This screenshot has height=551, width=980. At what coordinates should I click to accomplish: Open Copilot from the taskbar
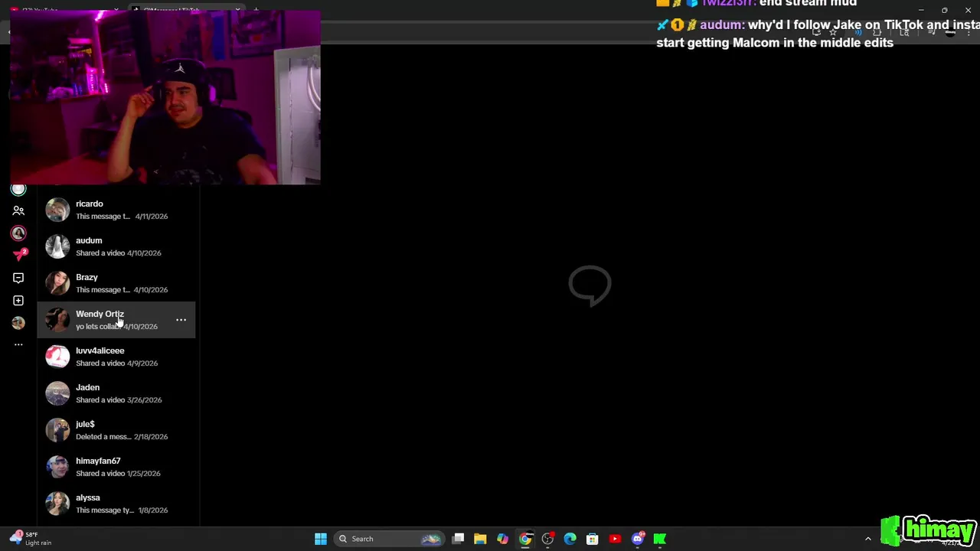pyautogui.click(x=502, y=539)
